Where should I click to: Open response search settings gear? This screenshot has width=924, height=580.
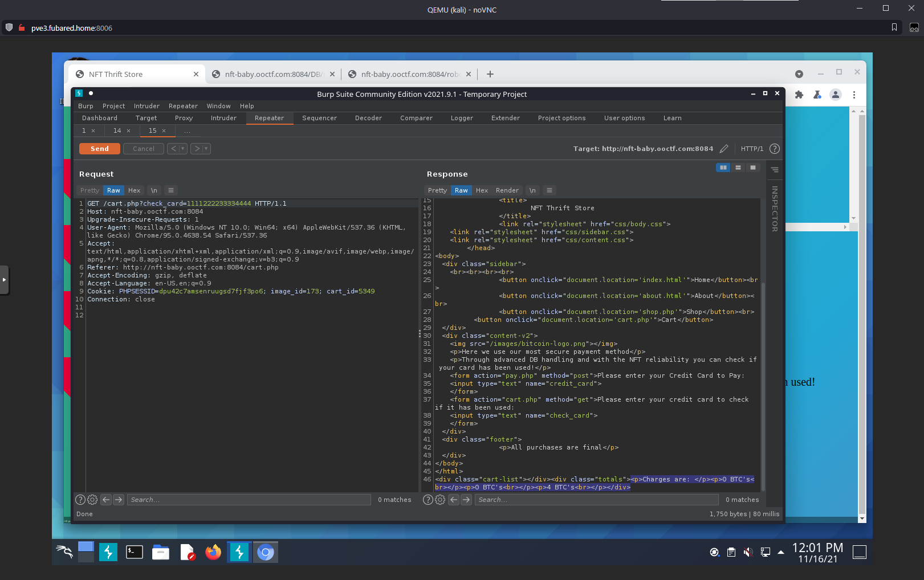(x=440, y=500)
